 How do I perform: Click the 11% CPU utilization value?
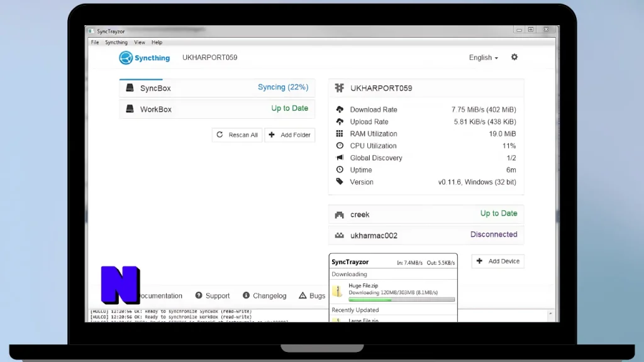point(509,146)
